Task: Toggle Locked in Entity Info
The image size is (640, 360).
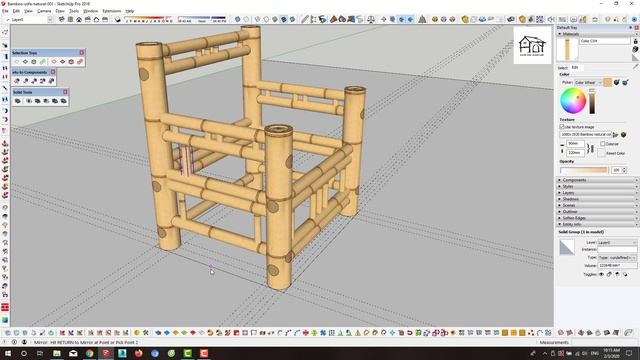Action: 609,274
